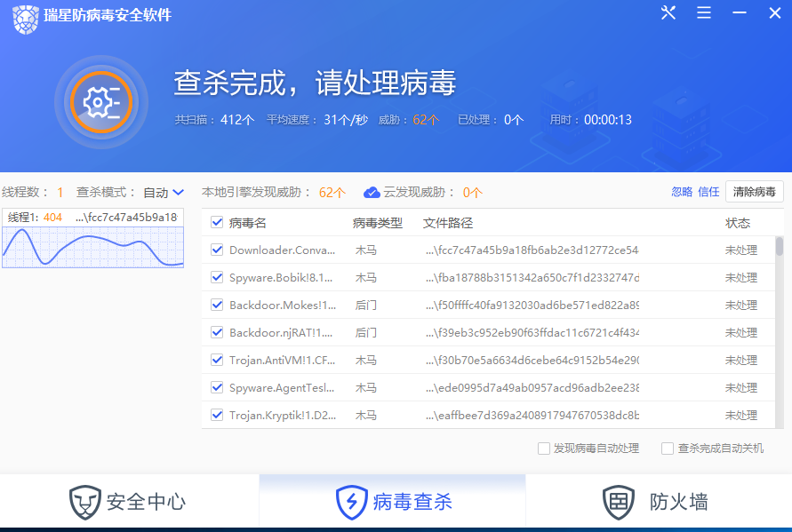Click the 信任 link
The height and width of the screenshot is (532, 792).
(708, 192)
